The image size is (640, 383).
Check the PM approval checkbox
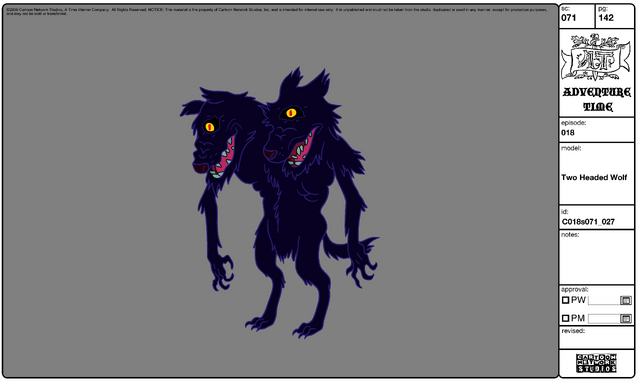[x=565, y=318]
